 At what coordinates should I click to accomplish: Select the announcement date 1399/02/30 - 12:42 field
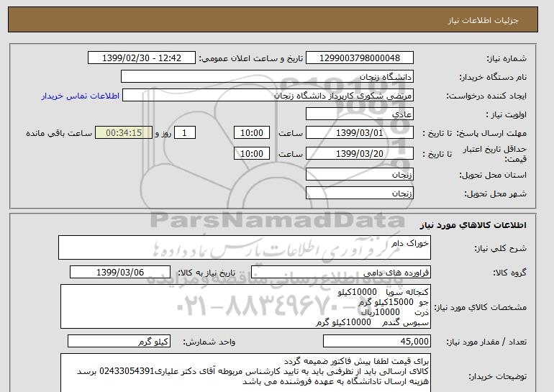point(141,58)
